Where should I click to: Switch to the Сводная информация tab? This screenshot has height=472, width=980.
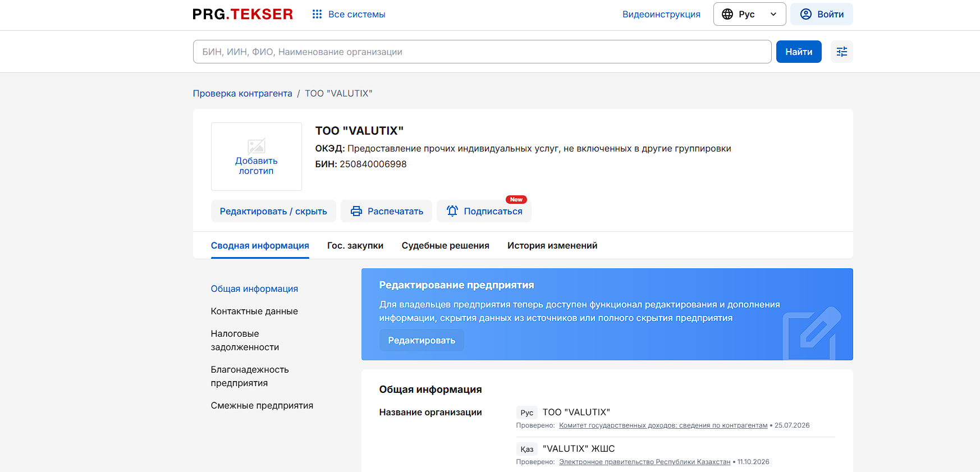260,246
